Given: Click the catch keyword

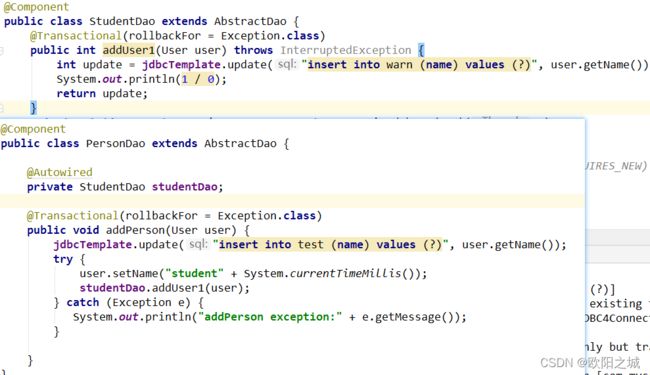Looking at the screenshot, I should [x=82, y=302].
